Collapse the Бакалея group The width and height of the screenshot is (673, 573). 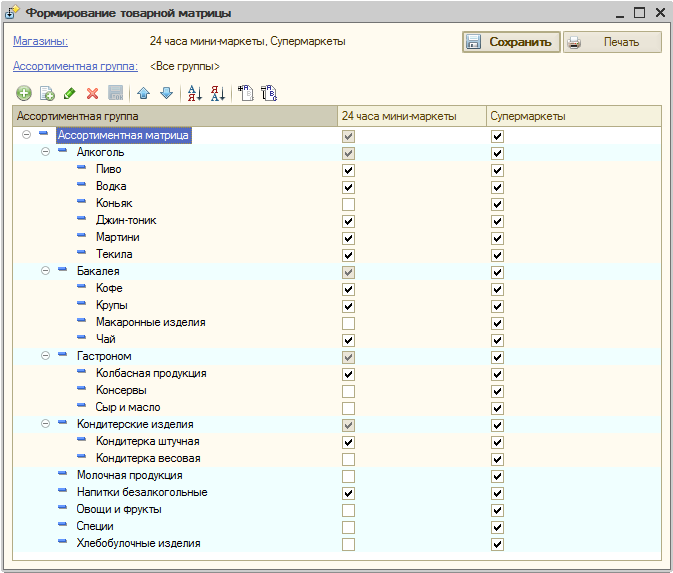45,270
